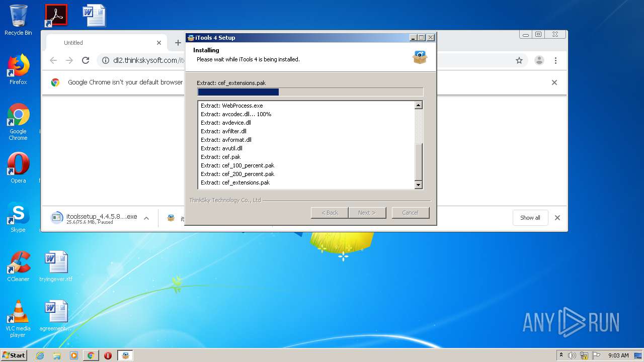
Task: Open the Chrome profile avatar menu
Action: 539,60
